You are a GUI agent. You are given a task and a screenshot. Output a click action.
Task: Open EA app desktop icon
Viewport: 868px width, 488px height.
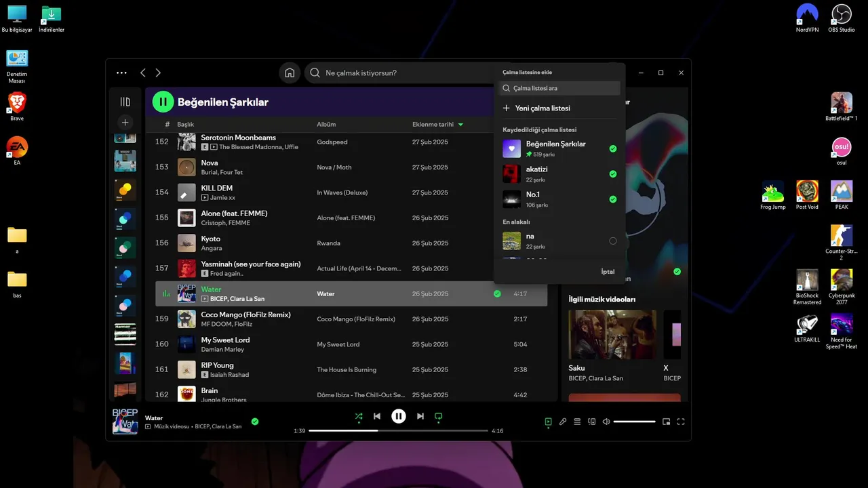17,151
